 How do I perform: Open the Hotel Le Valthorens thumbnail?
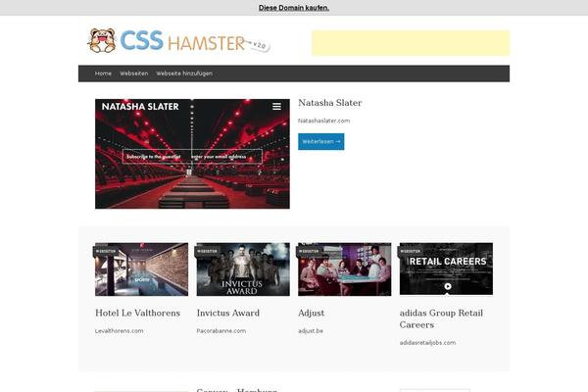[x=142, y=269]
